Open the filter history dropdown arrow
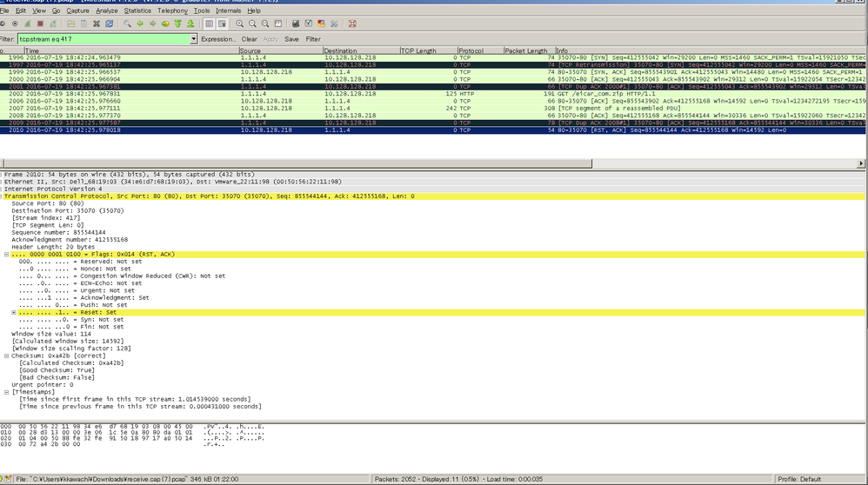 (193, 39)
